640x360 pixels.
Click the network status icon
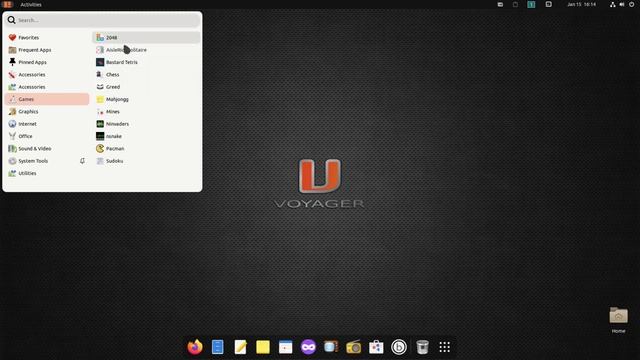tap(613, 4)
